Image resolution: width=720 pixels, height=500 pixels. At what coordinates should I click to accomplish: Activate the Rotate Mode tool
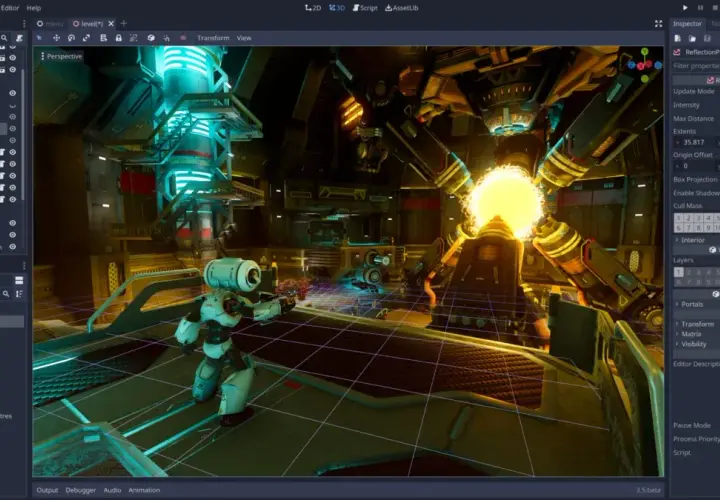pos(71,38)
